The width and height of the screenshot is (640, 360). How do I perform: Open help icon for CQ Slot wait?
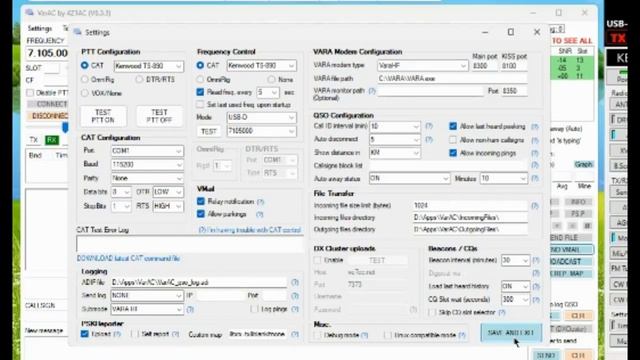point(536,299)
